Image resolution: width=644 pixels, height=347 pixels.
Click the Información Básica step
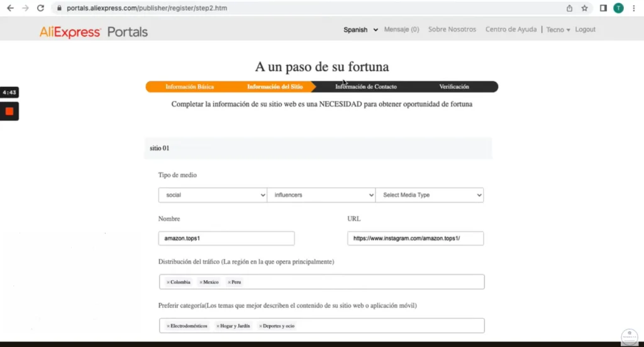189,87
